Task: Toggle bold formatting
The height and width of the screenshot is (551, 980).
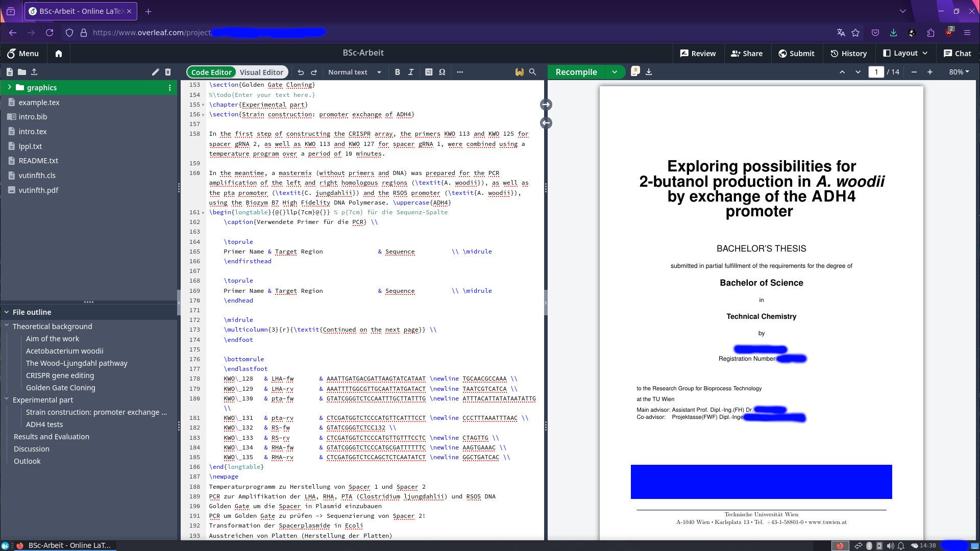Action: coord(397,72)
